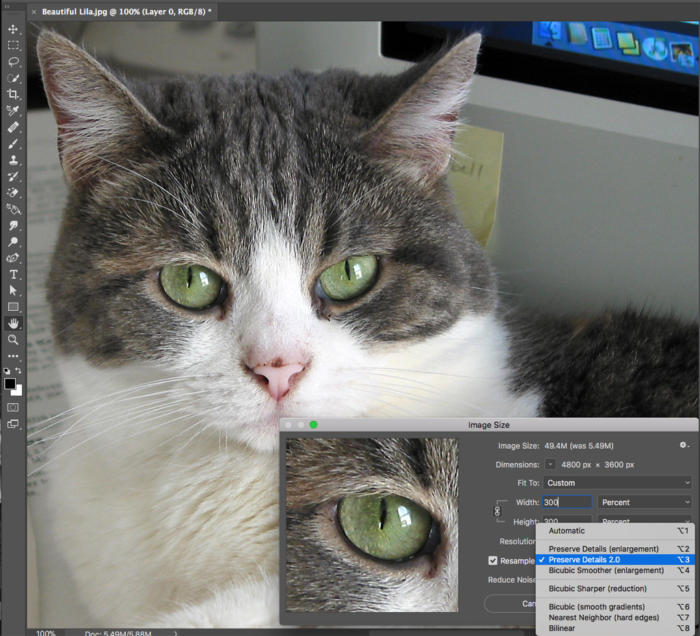The width and height of the screenshot is (700, 636).
Task: Select the Eraser tool
Action: click(x=13, y=193)
